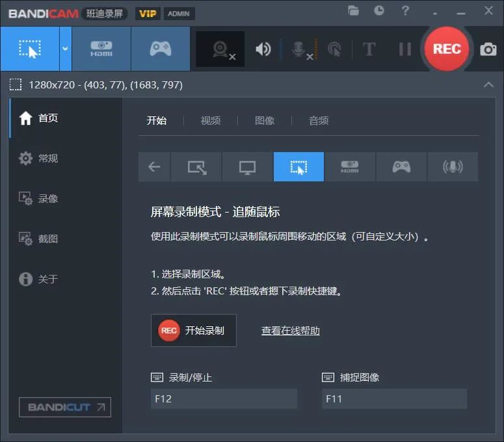Click the keyboard icon next to 录制/停止
The width and height of the screenshot is (504, 442).
[x=157, y=377]
